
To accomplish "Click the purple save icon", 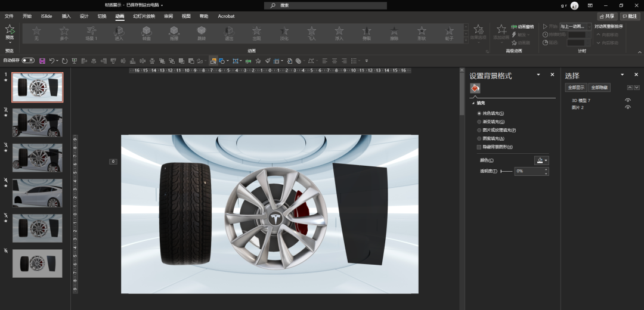I will pyautogui.click(x=42, y=61).
